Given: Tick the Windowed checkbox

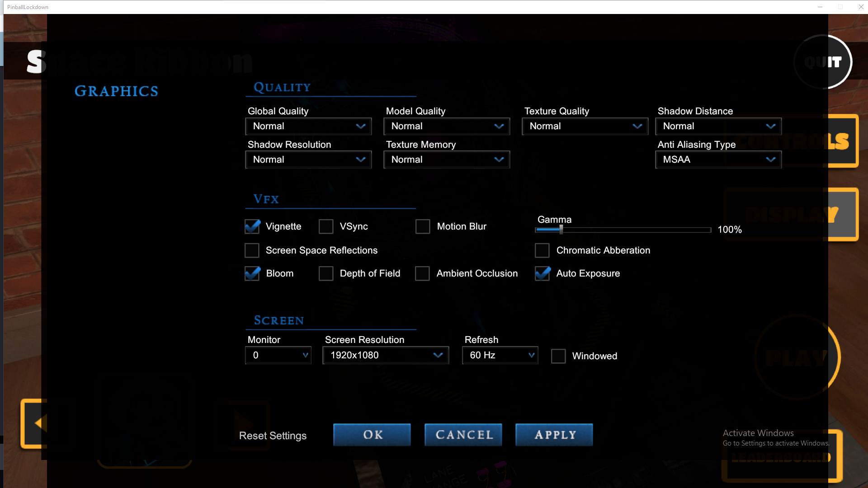Looking at the screenshot, I should coord(558,356).
